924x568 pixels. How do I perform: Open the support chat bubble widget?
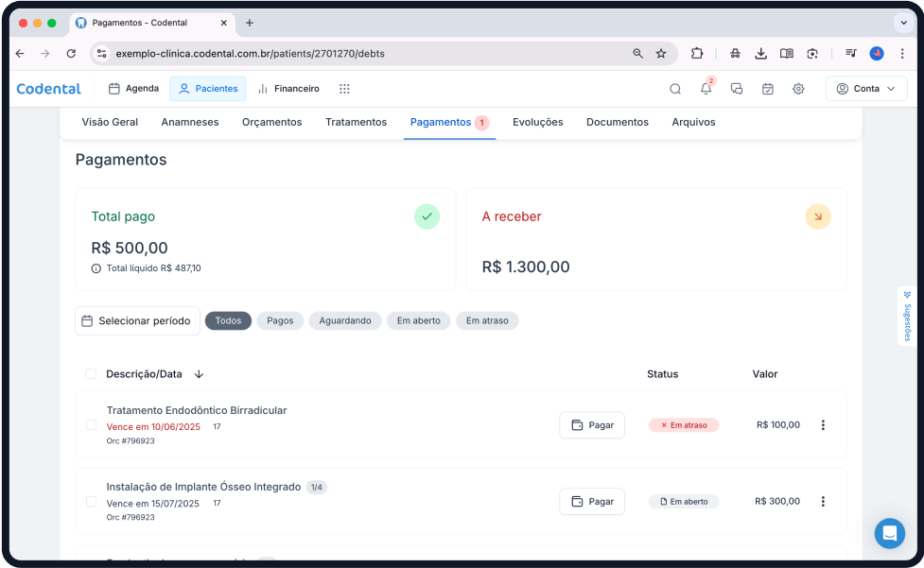[889, 534]
